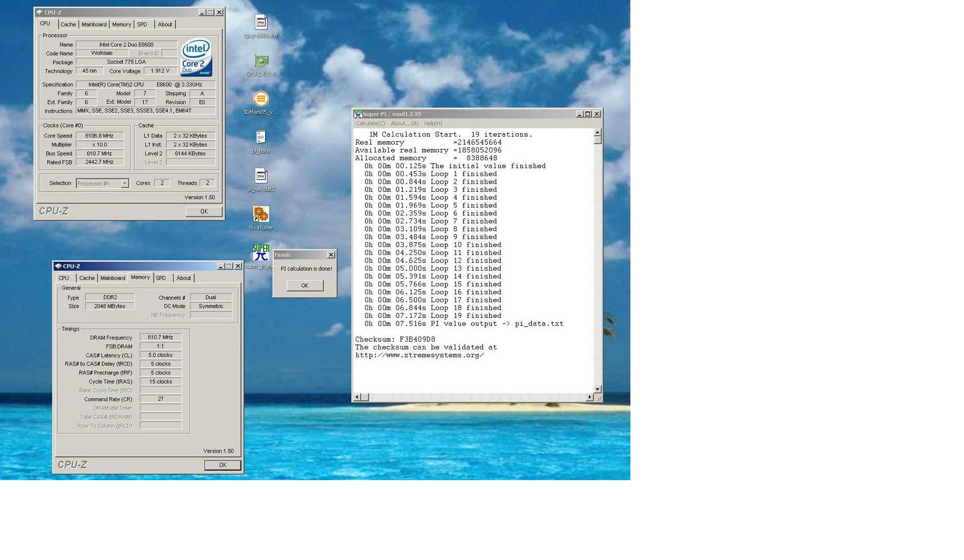Select CPU tab in top CPU-Z window
This screenshot has width=964, height=560.
pos(46,23)
